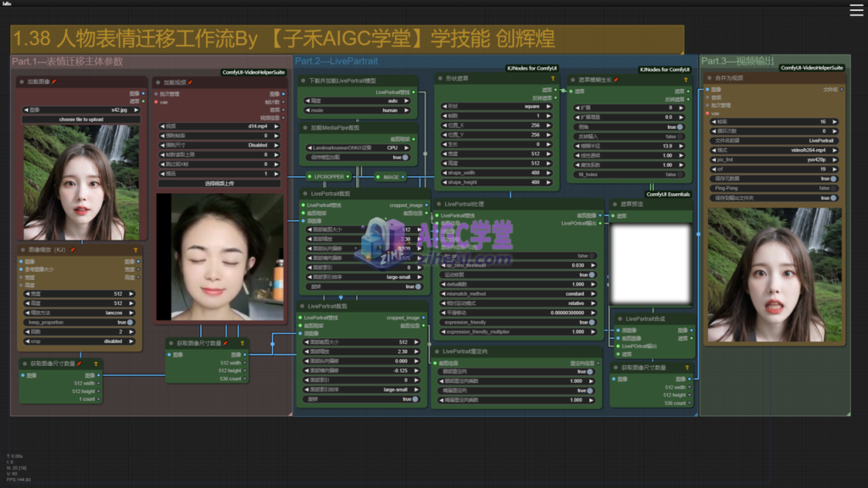
Task: Click the 加载图像 source image preview
Action: [81, 182]
